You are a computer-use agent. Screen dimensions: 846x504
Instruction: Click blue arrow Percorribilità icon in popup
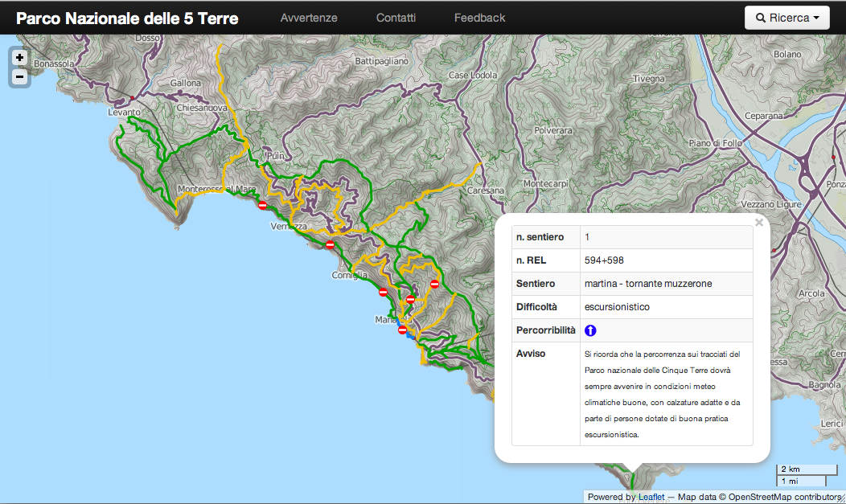(x=590, y=330)
